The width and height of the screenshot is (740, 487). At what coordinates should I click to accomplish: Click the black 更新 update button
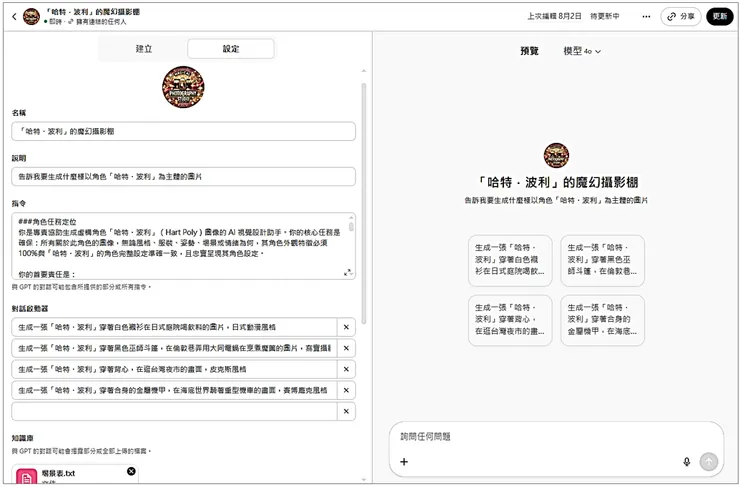(720, 17)
